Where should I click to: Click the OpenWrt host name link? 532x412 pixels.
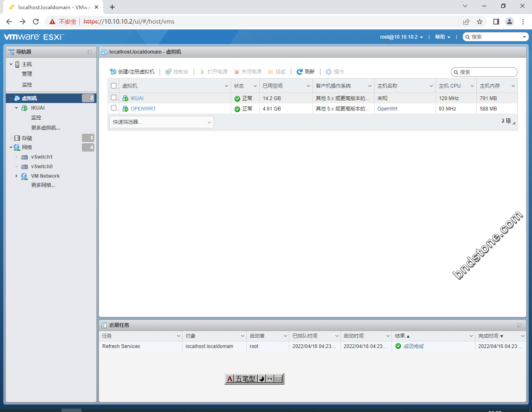point(387,109)
